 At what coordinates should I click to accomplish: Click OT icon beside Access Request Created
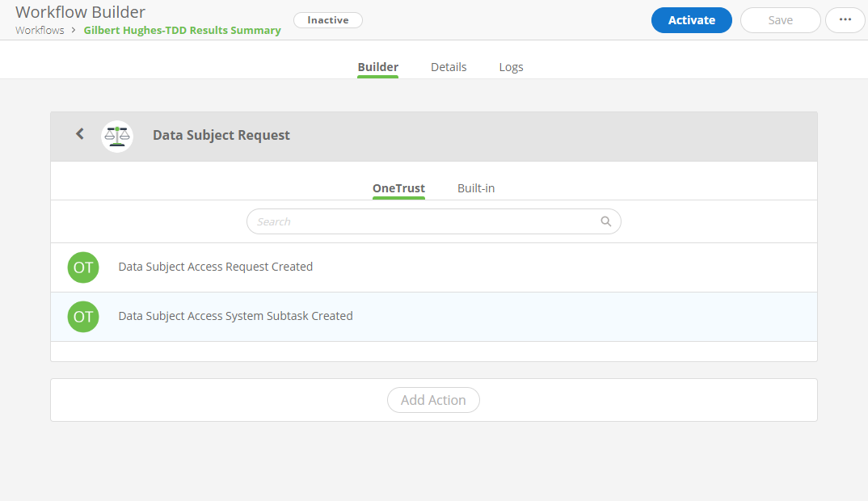tap(83, 267)
